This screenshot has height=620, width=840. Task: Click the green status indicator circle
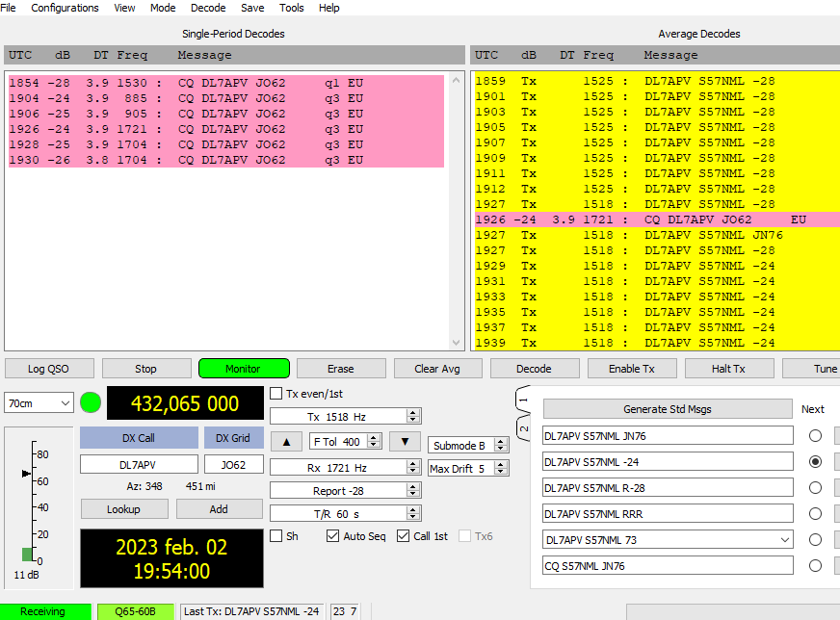point(91,402)
